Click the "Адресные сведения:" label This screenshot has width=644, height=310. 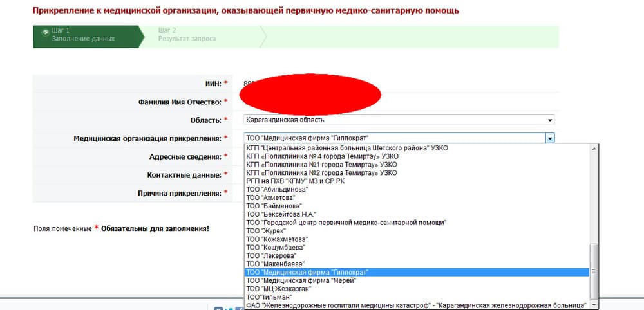pos(185,157)
